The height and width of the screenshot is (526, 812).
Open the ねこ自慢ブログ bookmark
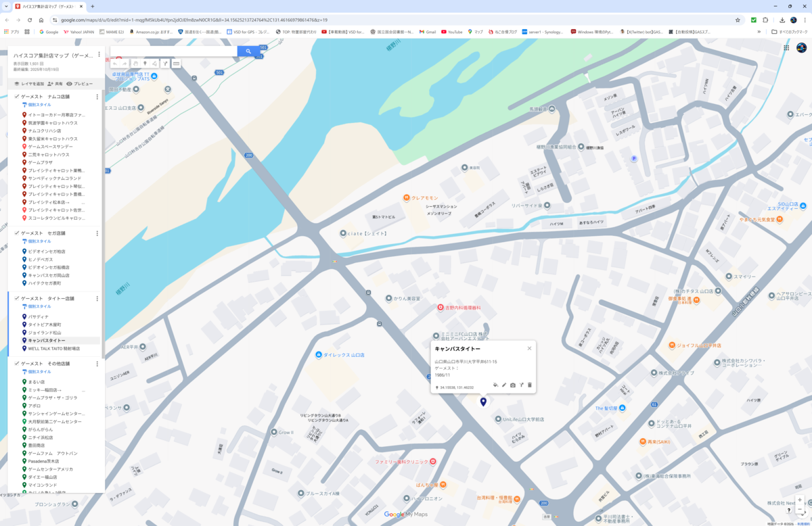click(x=501, y=32)
